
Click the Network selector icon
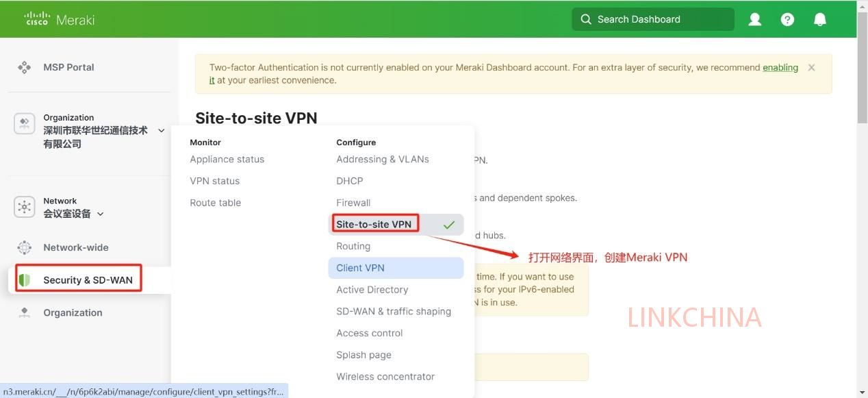pyautogui.click(x=25, y=207)
